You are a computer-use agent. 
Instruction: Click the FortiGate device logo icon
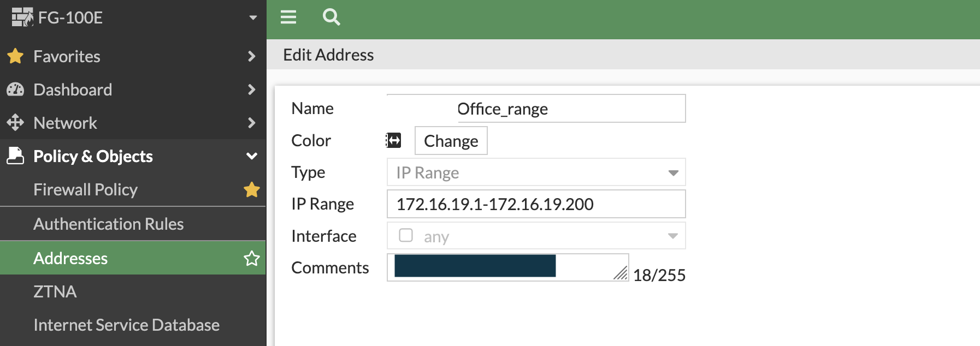pyautogui.click(x=22, y=17)
